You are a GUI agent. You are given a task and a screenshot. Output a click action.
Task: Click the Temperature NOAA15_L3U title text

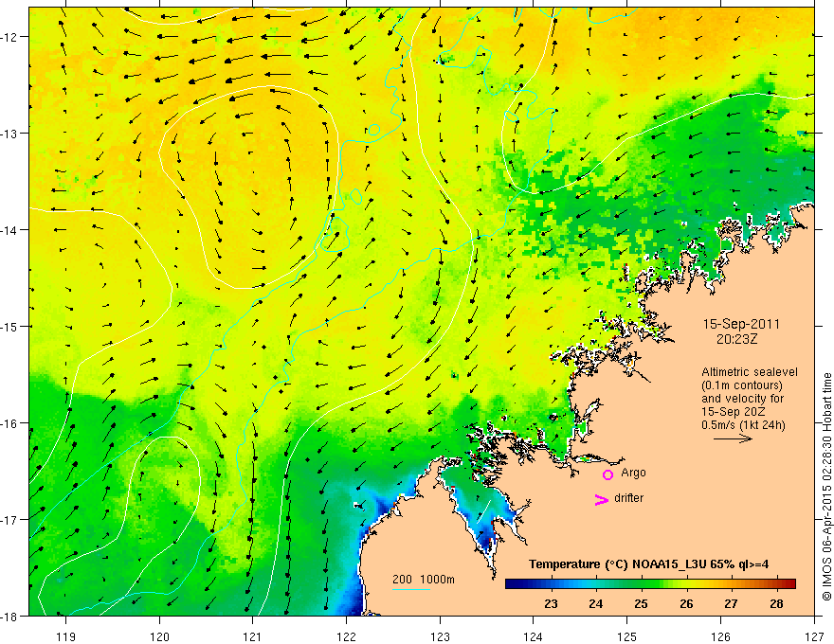648,564
